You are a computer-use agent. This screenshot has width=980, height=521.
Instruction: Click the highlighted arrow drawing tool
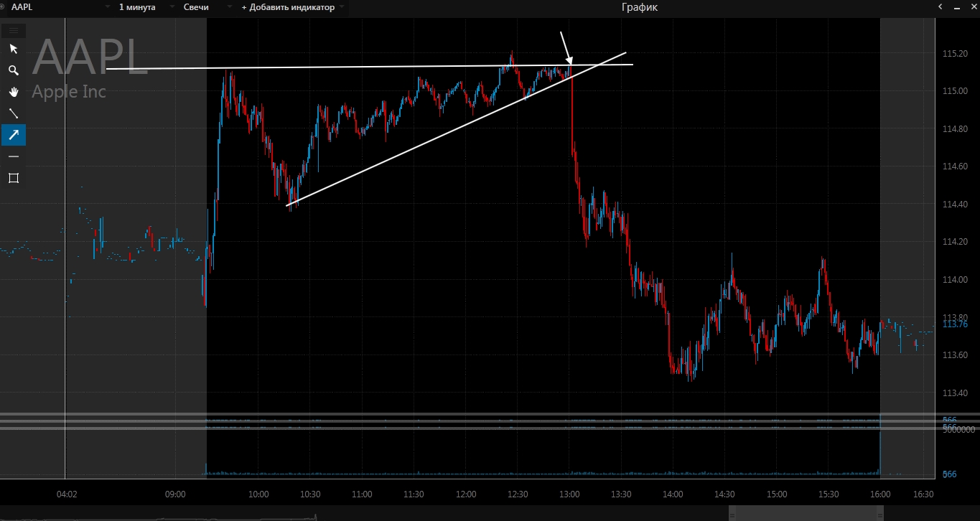coord(13,134)
